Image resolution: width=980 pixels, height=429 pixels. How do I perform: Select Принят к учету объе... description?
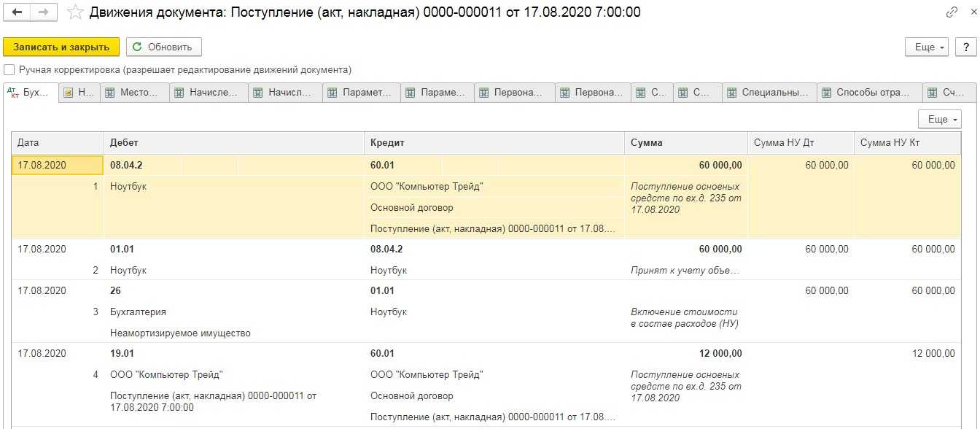[x=686, y=271]
